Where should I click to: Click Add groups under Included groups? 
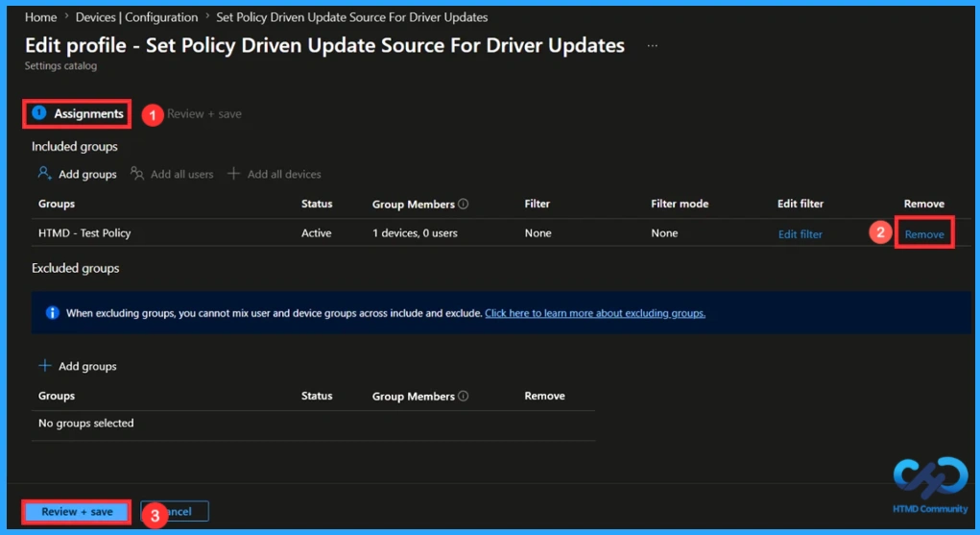(x=78, y=174)
